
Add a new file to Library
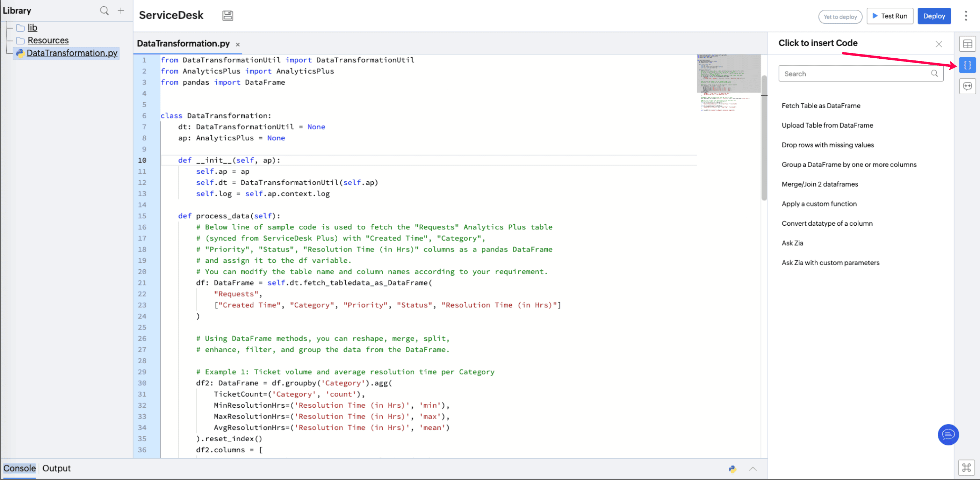pyautogui.click(x=121, y=10)
